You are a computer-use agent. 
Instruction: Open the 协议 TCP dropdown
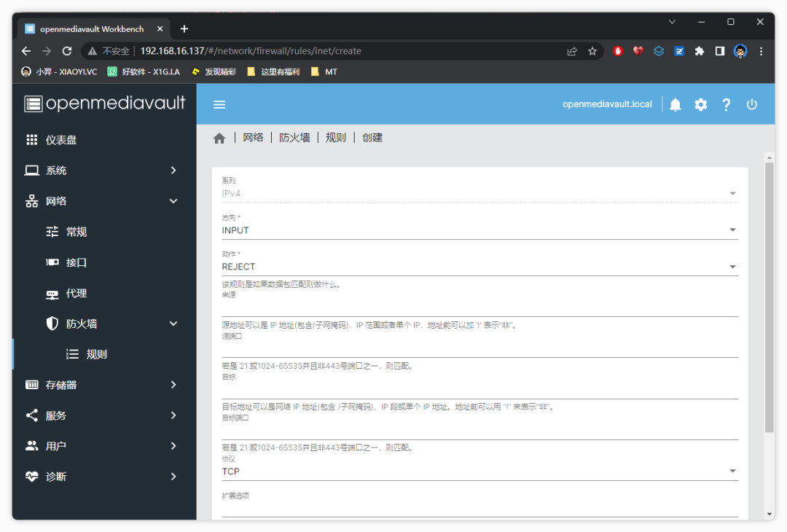coord(479,472)
